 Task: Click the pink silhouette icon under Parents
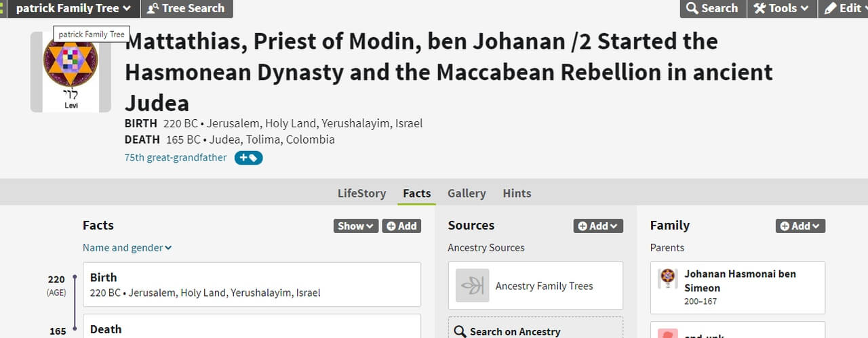[x=668, y=333]
